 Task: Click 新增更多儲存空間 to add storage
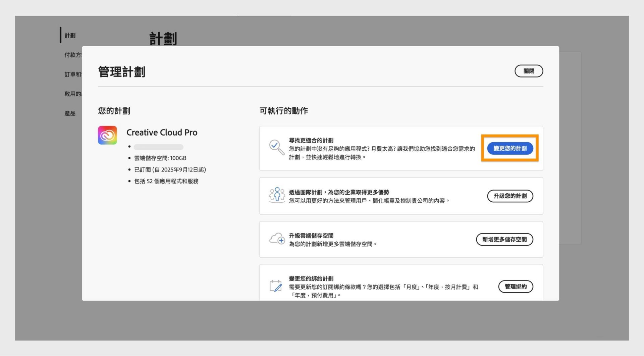coord(505,239)
